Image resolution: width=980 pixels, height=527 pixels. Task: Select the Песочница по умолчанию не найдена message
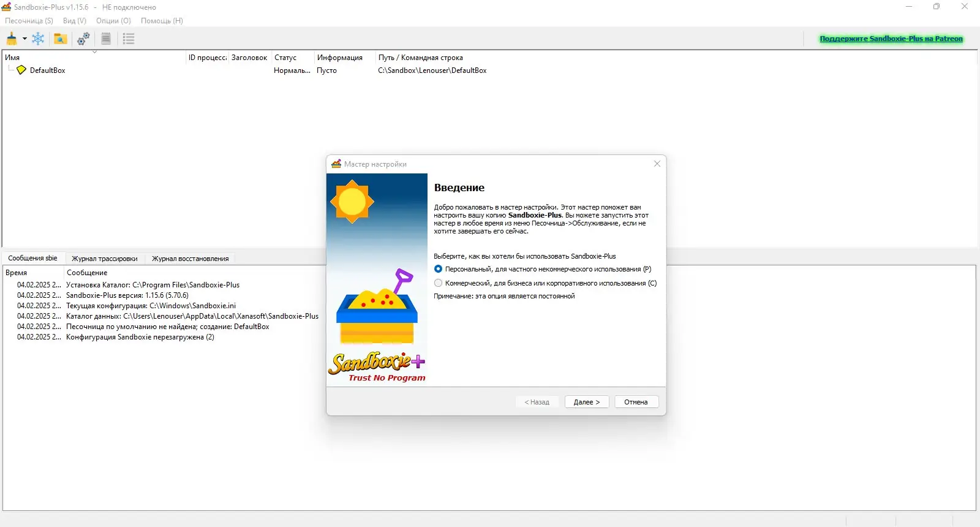pos(168,327)
